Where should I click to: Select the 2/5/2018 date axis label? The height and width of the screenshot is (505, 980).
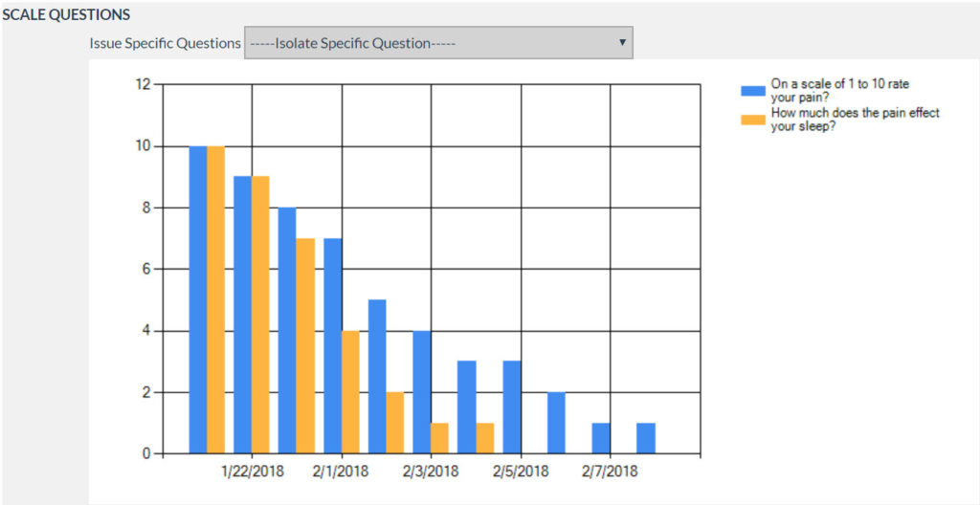(521, 472)
